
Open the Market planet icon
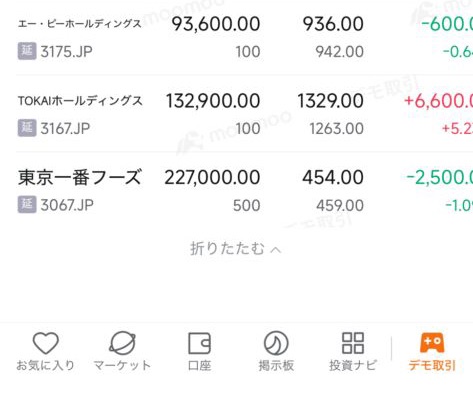pos(122,343)
